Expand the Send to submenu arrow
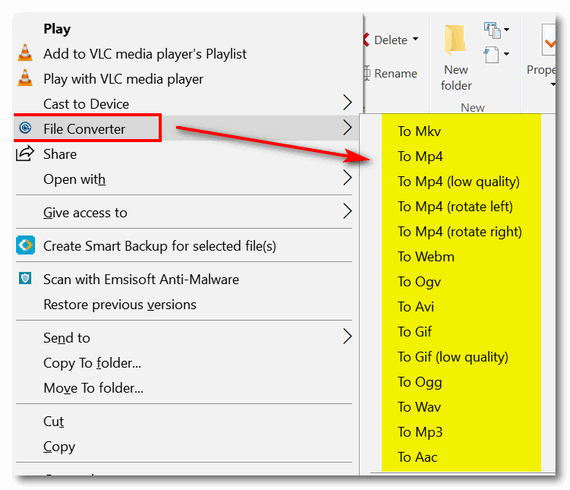This screenshot has height=490, width=570. pos(348,337)
